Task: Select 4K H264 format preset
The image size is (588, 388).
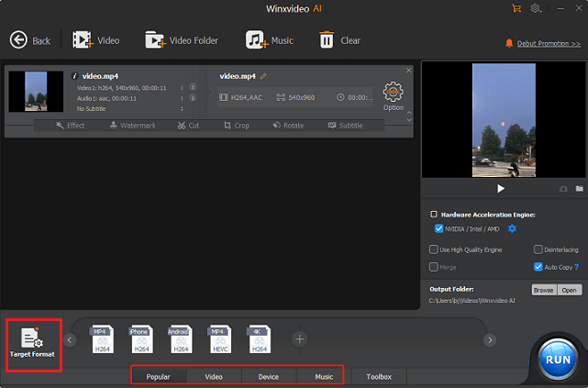Action: pyautogui.click(x=259, y=339)
